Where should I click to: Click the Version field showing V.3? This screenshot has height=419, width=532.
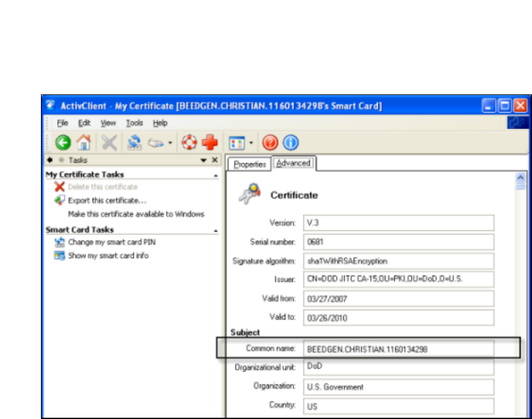[399, 223]
